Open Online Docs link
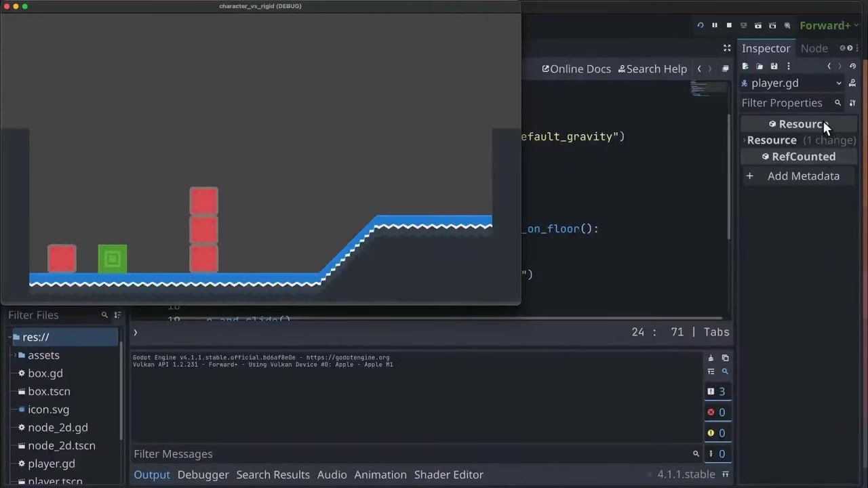Screen dimensions: 868x488 pos(576,68)
